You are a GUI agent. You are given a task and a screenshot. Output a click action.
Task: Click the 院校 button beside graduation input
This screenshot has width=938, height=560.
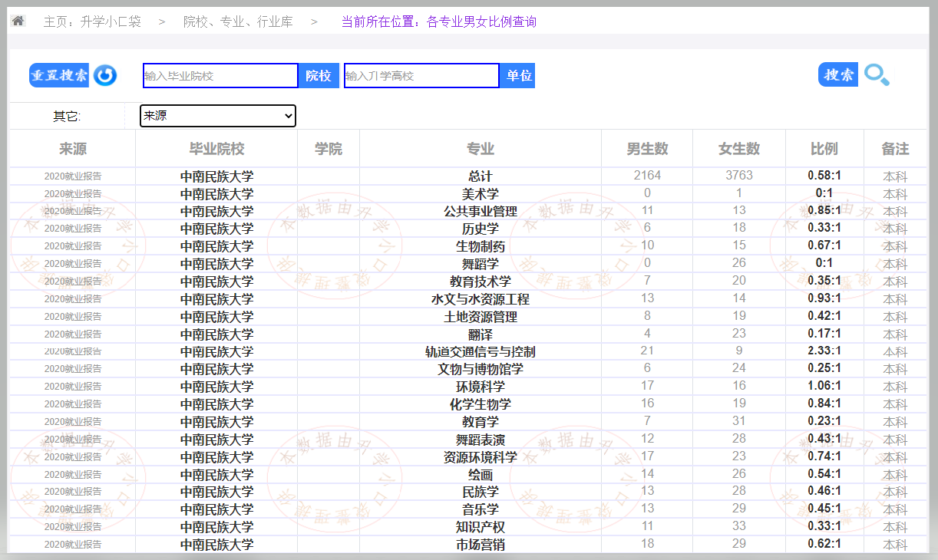(x=319, y=76)
